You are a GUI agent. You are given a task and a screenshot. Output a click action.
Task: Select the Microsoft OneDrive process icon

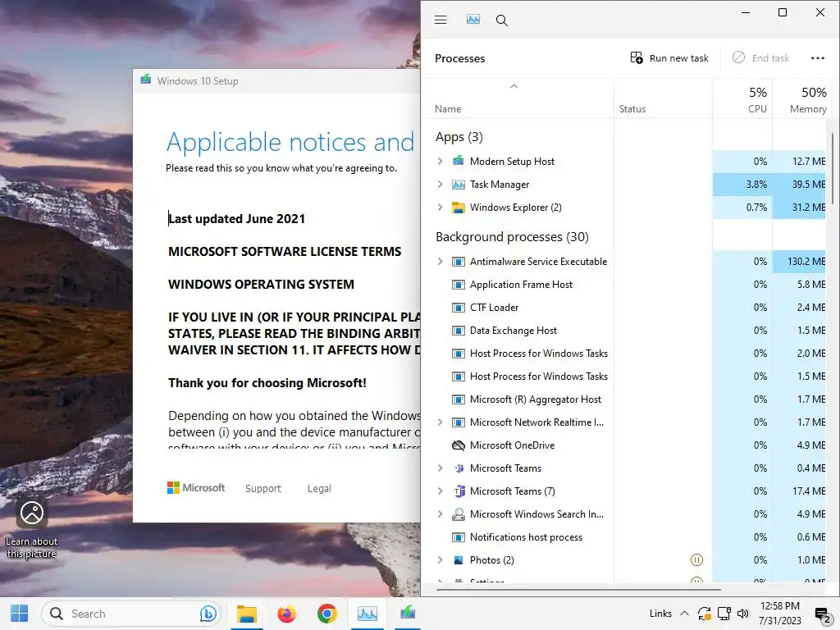[458, 445]
